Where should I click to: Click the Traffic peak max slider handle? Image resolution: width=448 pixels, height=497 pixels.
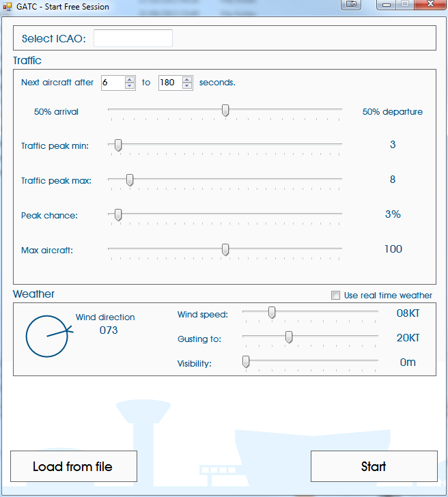(130, 180)
